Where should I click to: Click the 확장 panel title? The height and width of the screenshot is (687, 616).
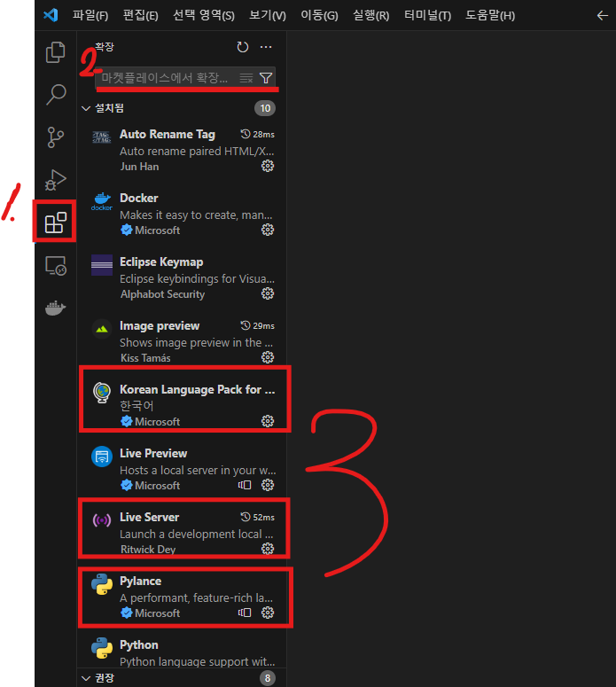[105, 47]
